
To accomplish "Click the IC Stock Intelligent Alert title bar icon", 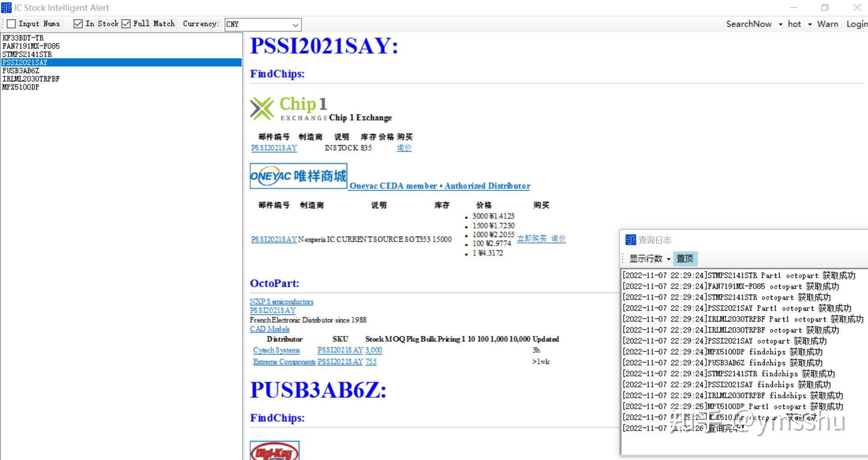I will point(6,7).
